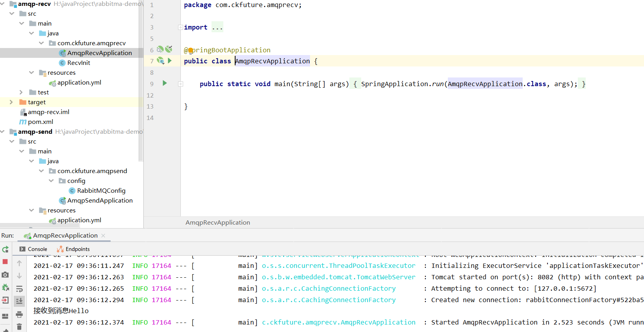Click the Spring bean gutter icon on line 7
The height and width of the screenshot is (332, 644).
160,61
